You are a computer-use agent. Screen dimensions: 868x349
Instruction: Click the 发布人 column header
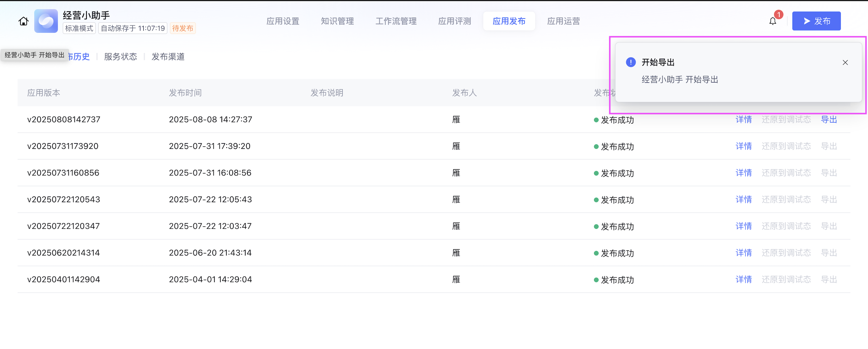click(x=464, y=93)
